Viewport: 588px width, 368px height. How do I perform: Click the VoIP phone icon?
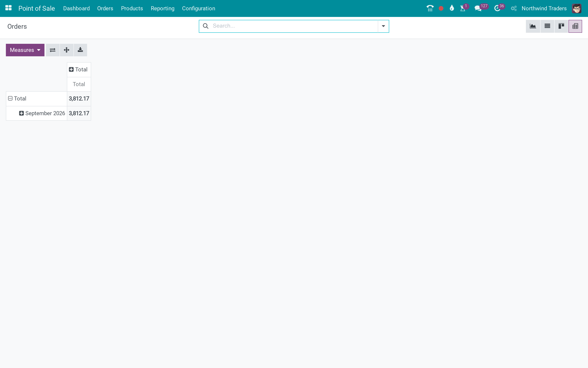(x=430, y=8)
